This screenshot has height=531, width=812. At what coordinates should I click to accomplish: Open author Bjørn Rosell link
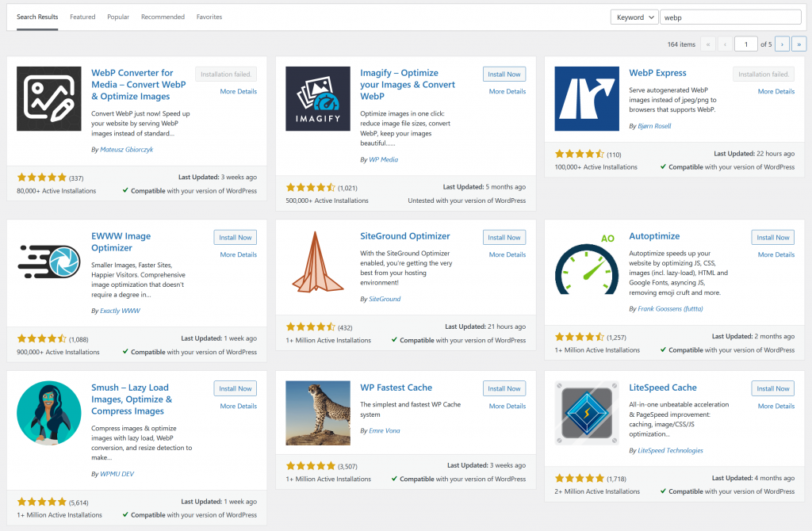click(x=654, y=126)
